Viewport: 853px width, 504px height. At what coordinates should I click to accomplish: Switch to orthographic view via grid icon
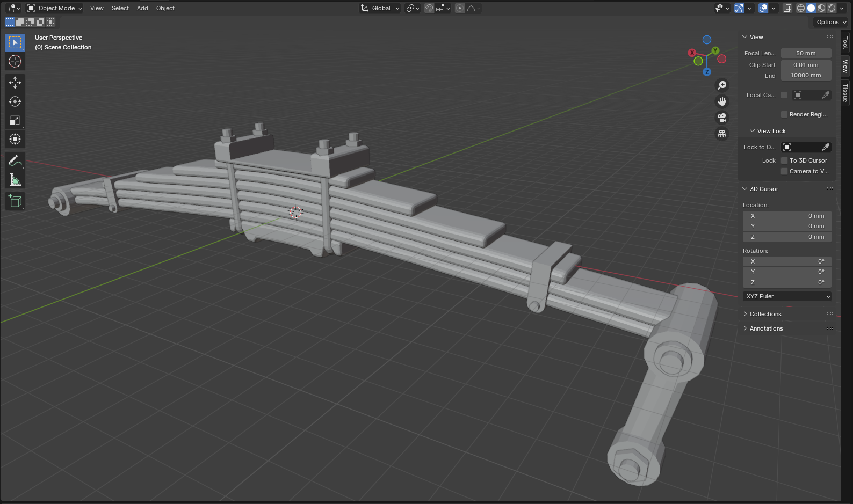(722, 134)
